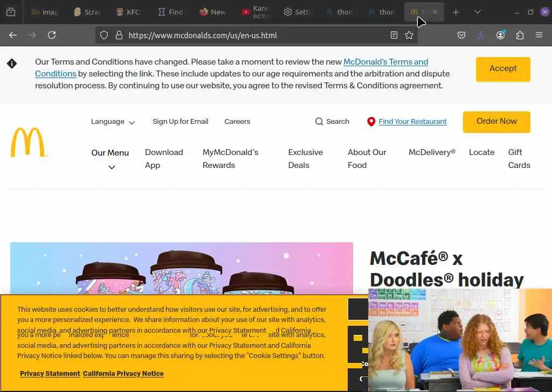552x392 pixels.
Task: Open the Gift Cards menu item
Action: (x=519, y=159)
